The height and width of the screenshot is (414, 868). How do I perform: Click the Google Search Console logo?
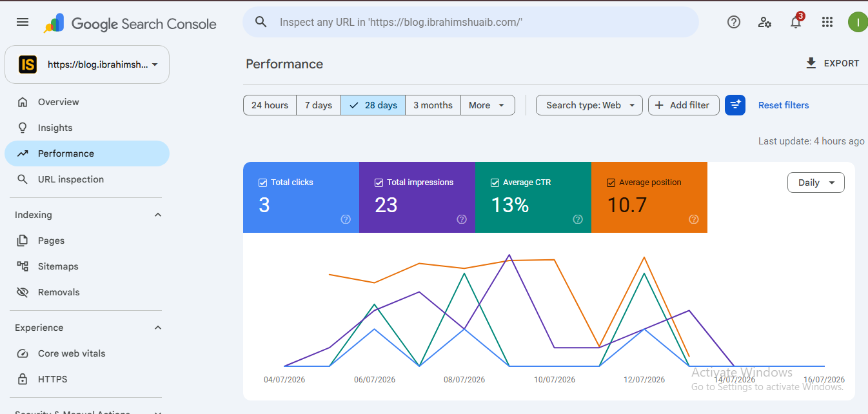point(130,24)
